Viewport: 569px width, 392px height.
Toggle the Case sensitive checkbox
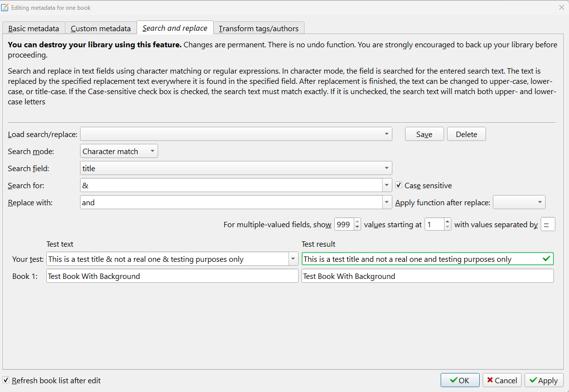399,185
